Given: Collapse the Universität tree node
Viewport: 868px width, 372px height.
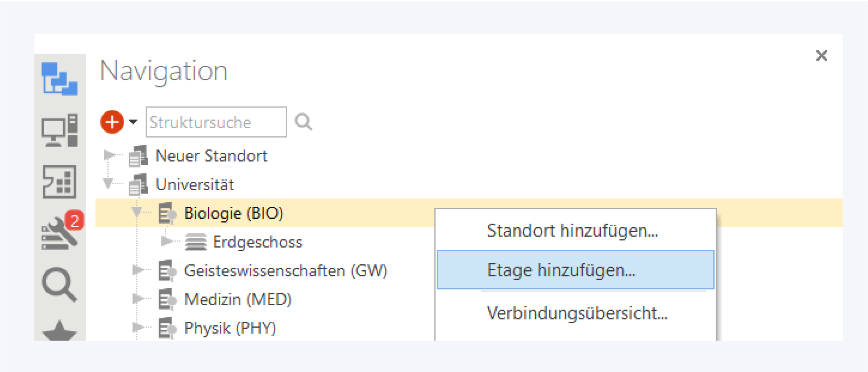Looking at the screenshot, I should (x=108, y=183).
